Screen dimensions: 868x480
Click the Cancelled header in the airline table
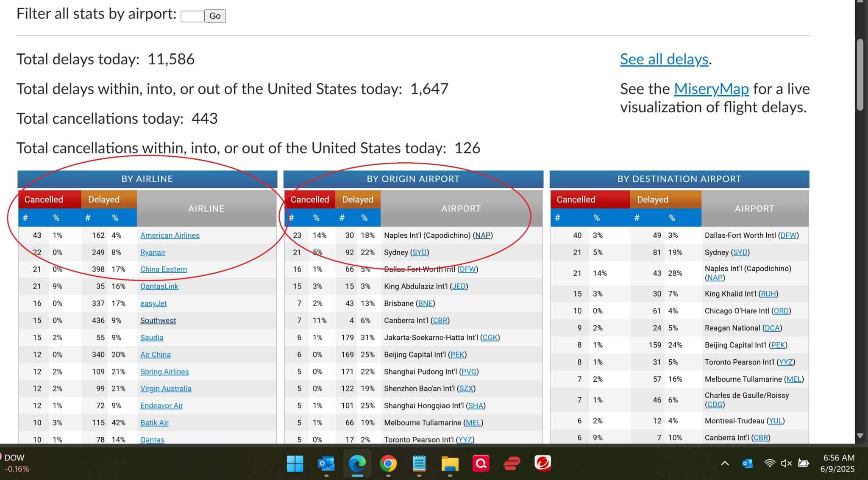(x=50, y=200)
